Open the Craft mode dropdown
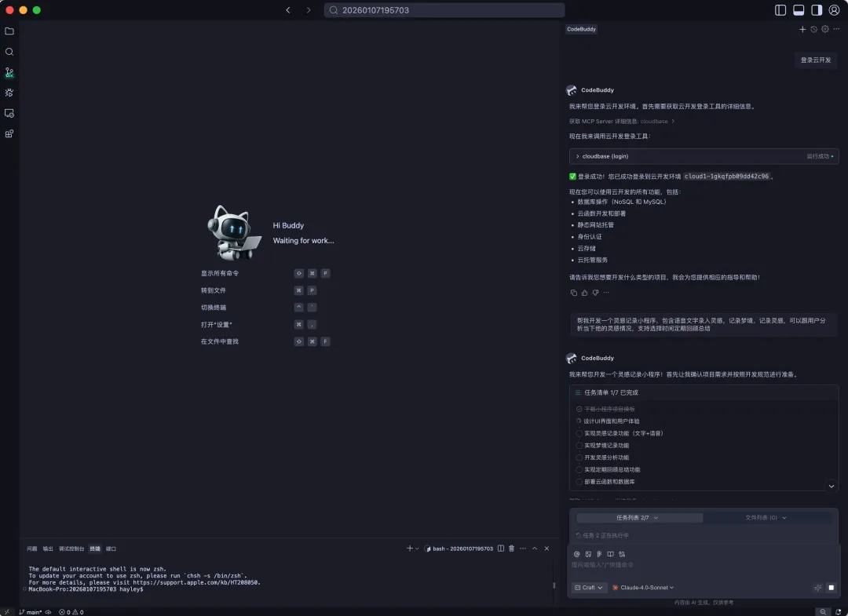The height and width of the screenshot is (616, 848). 588,588
